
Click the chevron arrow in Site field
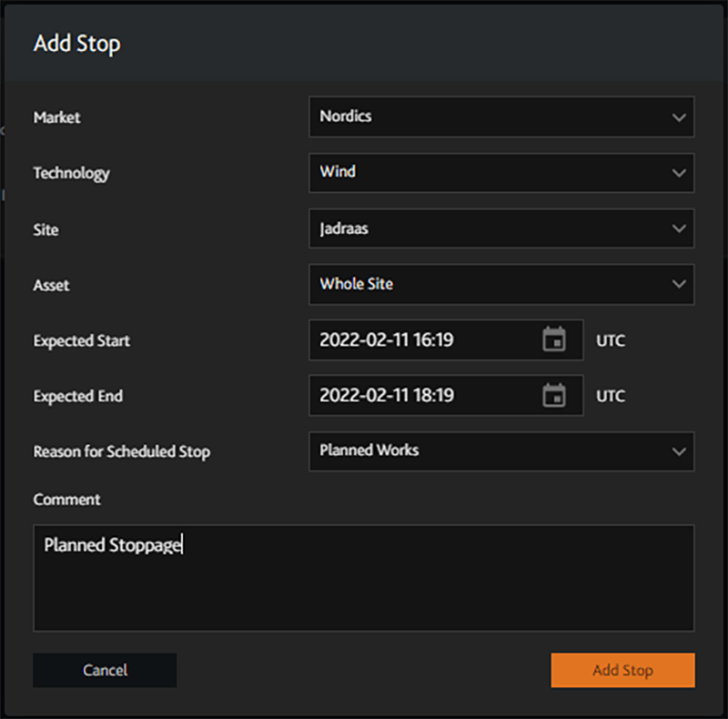point(678,229)
